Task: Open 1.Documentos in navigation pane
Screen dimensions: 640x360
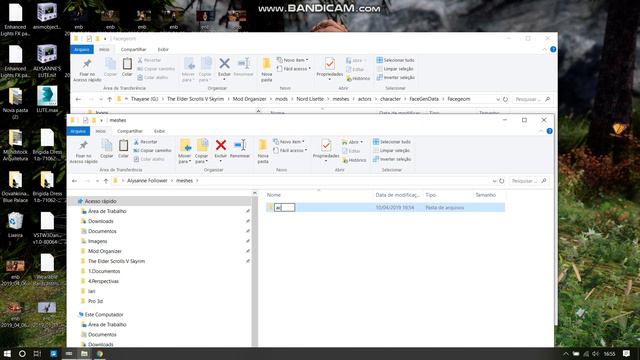Action: pyautogui.click(x=104, y=271)
